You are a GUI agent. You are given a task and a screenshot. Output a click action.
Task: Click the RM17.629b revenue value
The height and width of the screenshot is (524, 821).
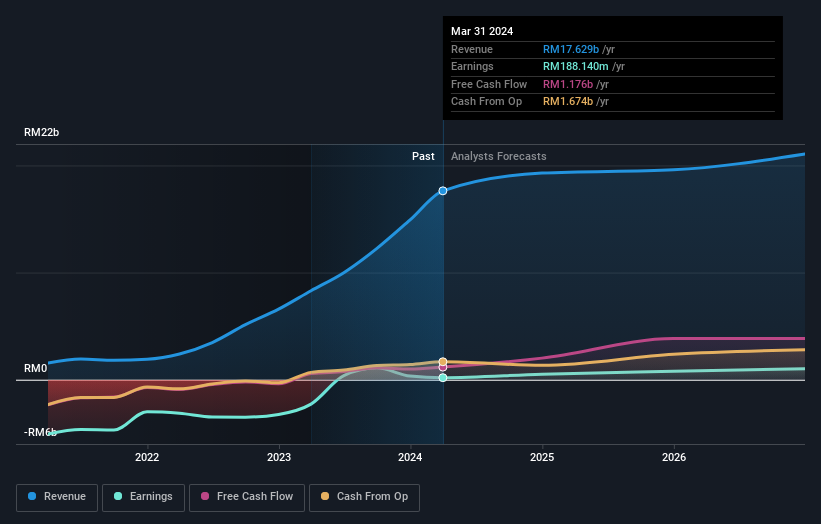pyautogui.click(x=571, y=49)
